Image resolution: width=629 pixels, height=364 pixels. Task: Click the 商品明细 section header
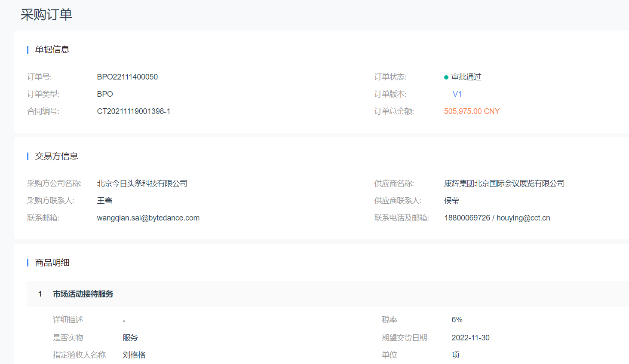tap(52, 263)
